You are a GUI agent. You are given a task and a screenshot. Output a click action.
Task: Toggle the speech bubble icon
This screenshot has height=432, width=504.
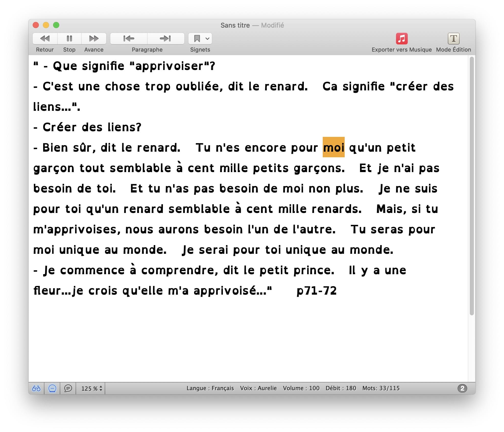pyautogui.click(x=68, y=388)
